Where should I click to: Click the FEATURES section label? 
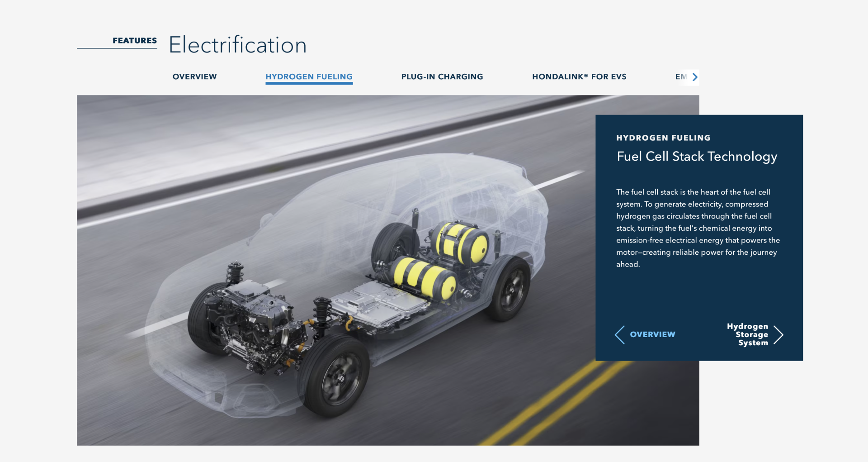(134, 41)
